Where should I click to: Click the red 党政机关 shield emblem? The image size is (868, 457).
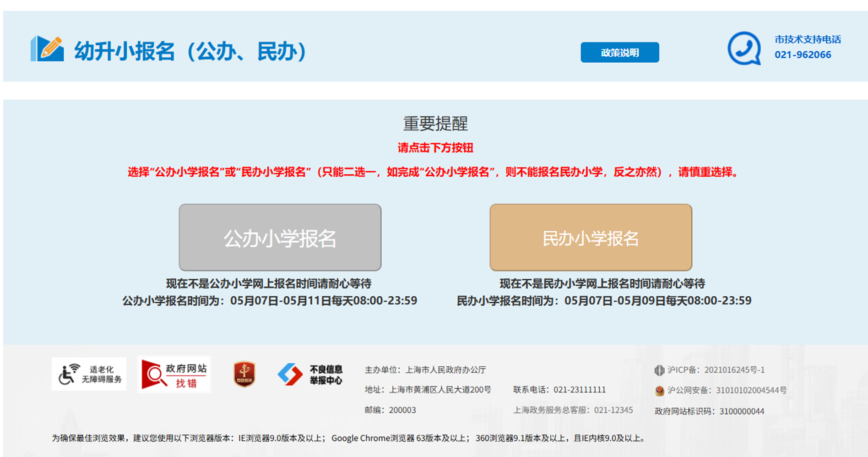244,374
